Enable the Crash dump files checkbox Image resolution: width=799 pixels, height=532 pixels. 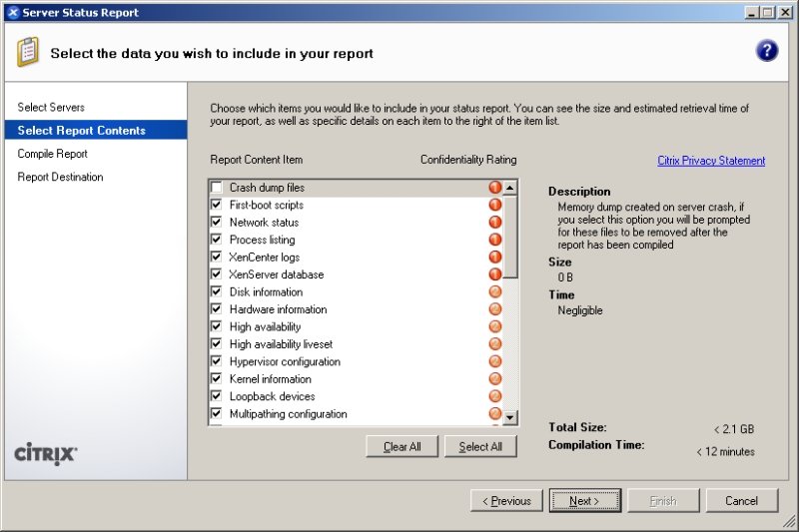coord(217,188)
